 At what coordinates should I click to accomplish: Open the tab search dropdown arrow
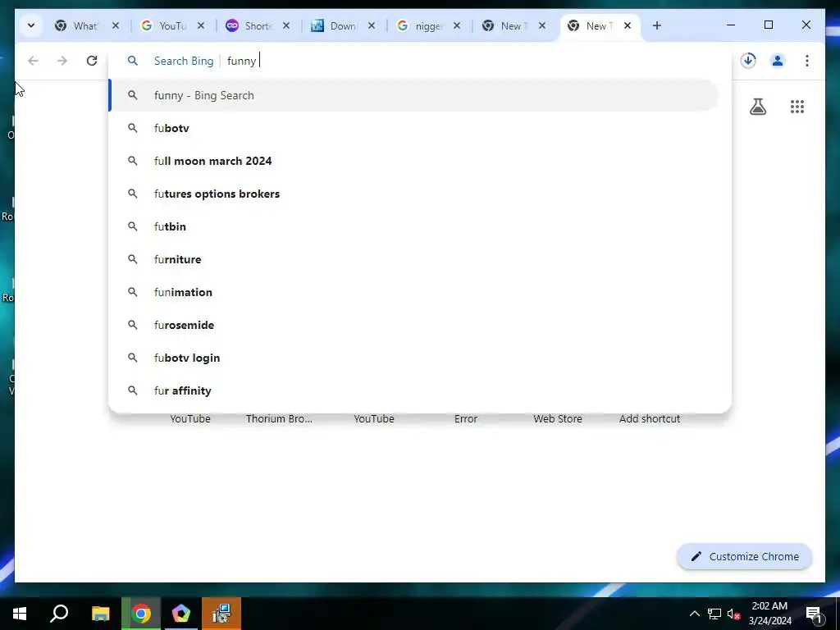point(31,25)
